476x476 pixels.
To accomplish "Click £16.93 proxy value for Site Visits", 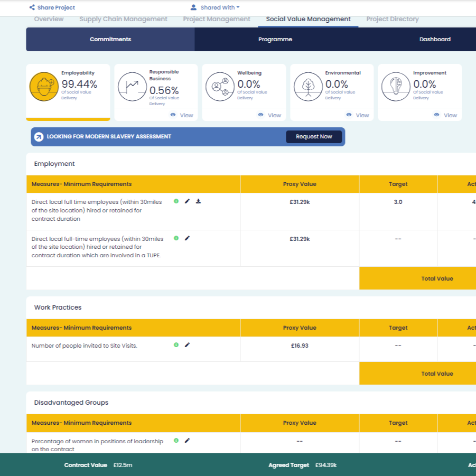I will (300, 346).
